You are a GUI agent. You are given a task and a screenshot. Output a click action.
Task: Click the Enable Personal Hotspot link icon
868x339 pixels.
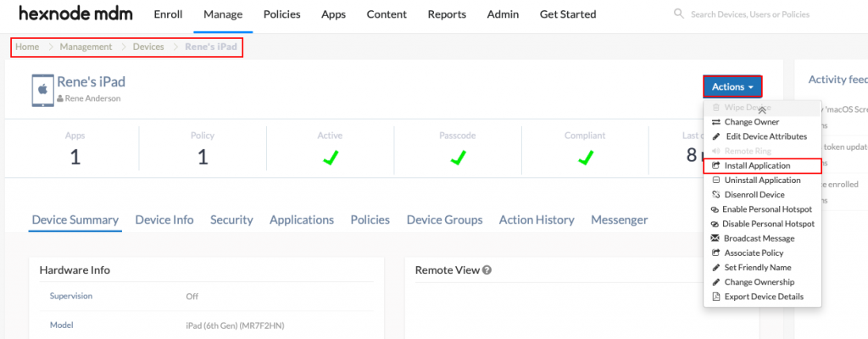pos(714,209)
